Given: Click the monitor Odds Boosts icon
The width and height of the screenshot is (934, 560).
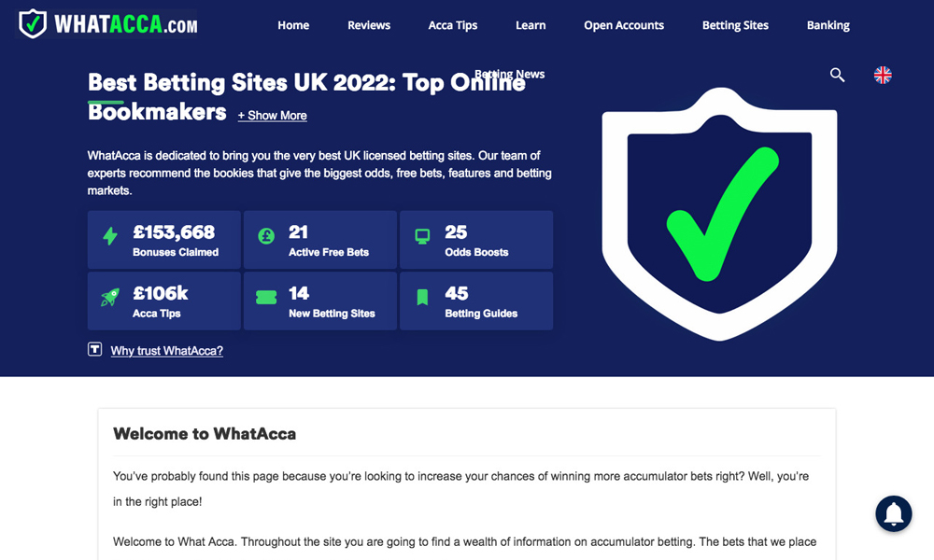Looking at the screenshot, I should point(422,237).
